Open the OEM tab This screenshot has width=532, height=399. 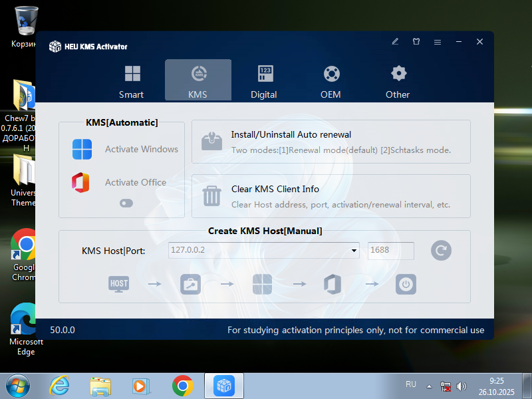331,80
